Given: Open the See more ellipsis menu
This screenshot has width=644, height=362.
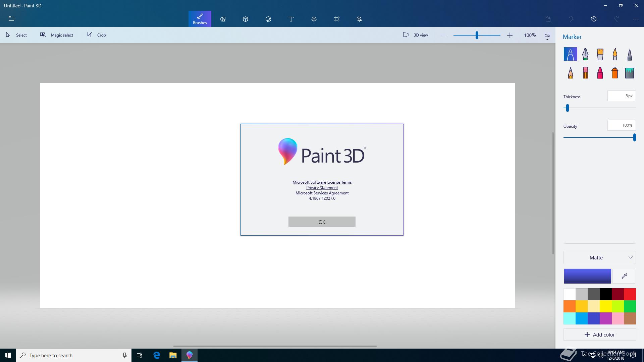Looking at the screenshot, I should (636, 19).
